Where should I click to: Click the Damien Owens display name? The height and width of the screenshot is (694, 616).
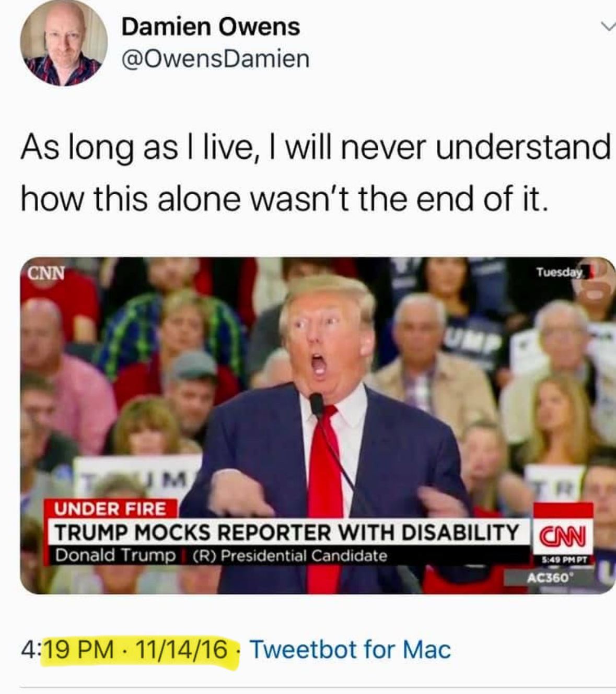pyautogui.click(x=211, y=27)
